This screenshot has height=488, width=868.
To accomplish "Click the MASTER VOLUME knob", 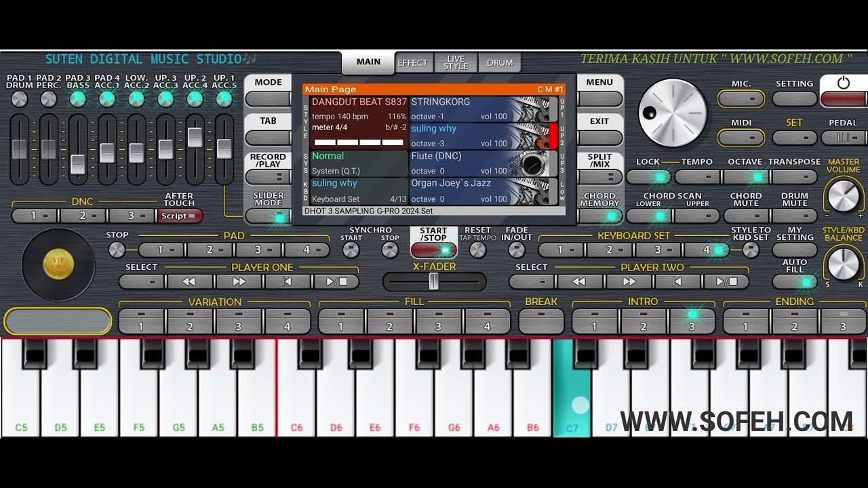I will coord(844,196).
